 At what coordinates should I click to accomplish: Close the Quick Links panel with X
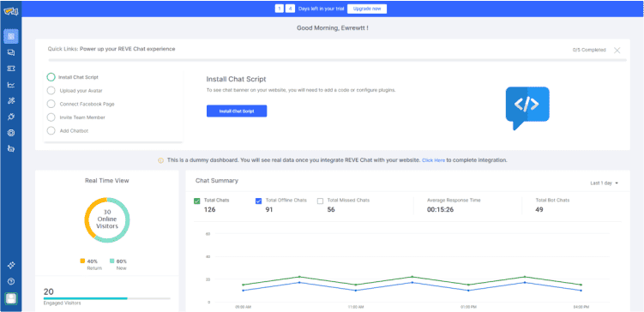617,50
